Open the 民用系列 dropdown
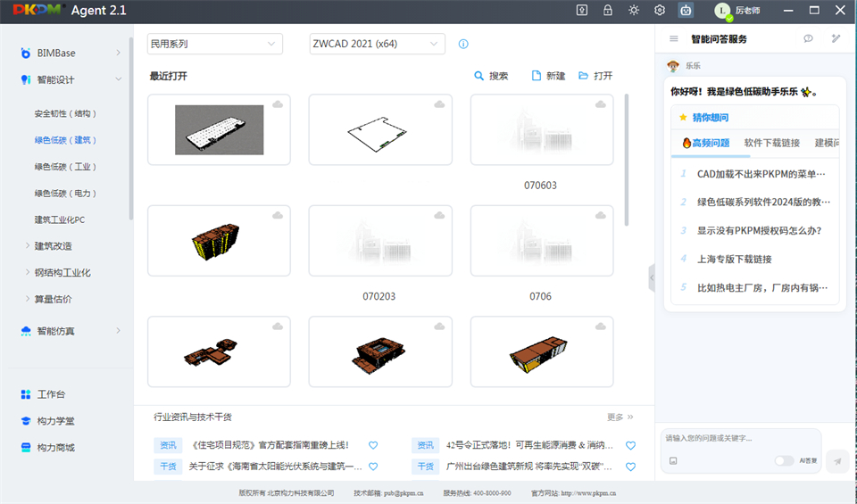This screenshot has height=504, width=857. point(215,44)
